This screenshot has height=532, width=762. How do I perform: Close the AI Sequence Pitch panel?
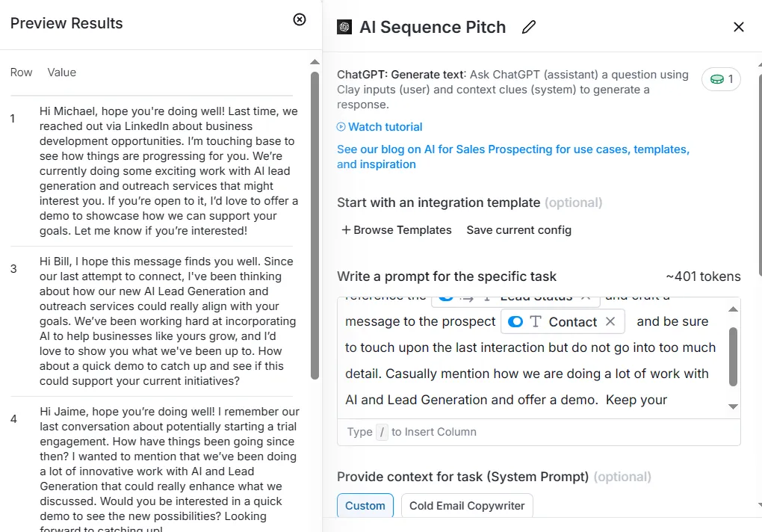coord(738,27)
